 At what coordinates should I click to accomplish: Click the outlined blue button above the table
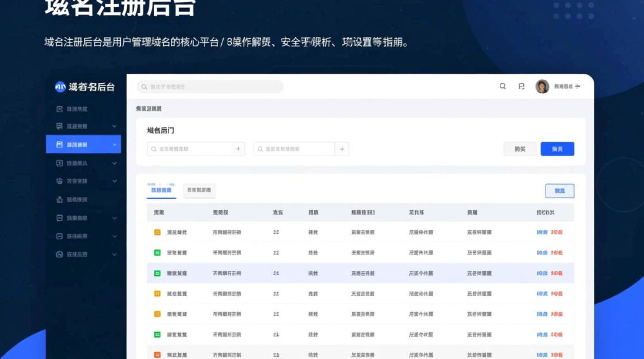click(x=559, y=191)
